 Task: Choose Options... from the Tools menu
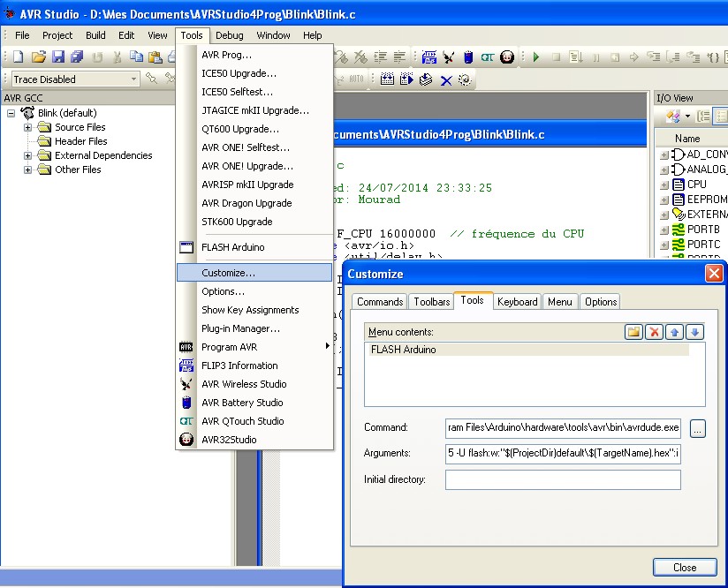coord(254,291)
